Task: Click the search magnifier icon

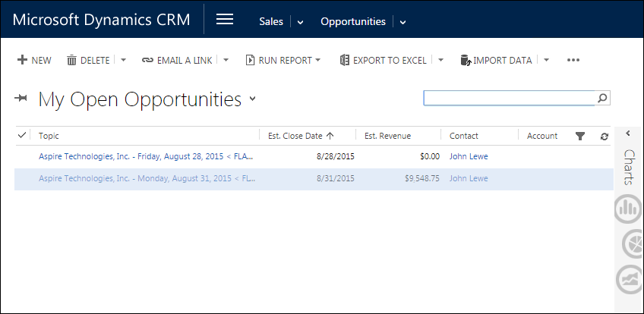Action: [x=602, y=98]
